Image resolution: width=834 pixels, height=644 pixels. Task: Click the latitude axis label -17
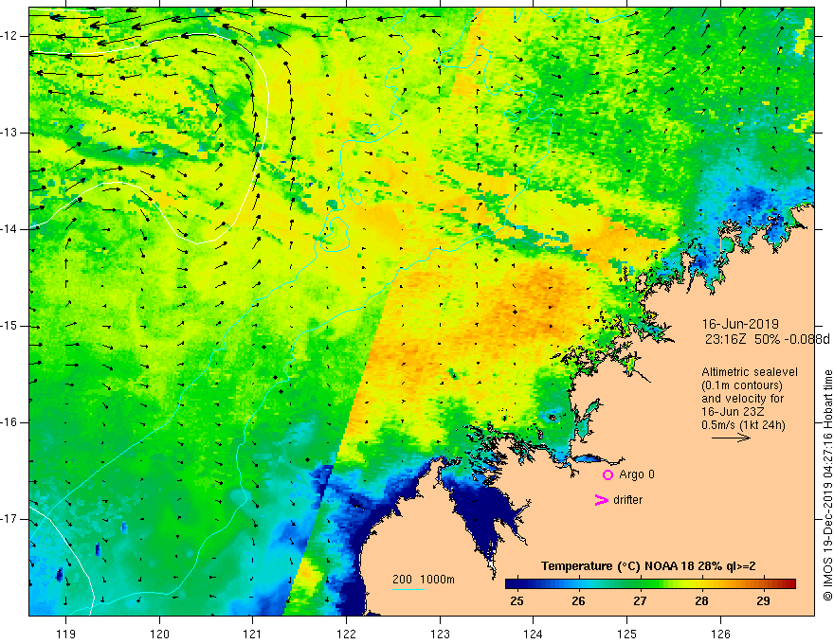coord(9,519)
